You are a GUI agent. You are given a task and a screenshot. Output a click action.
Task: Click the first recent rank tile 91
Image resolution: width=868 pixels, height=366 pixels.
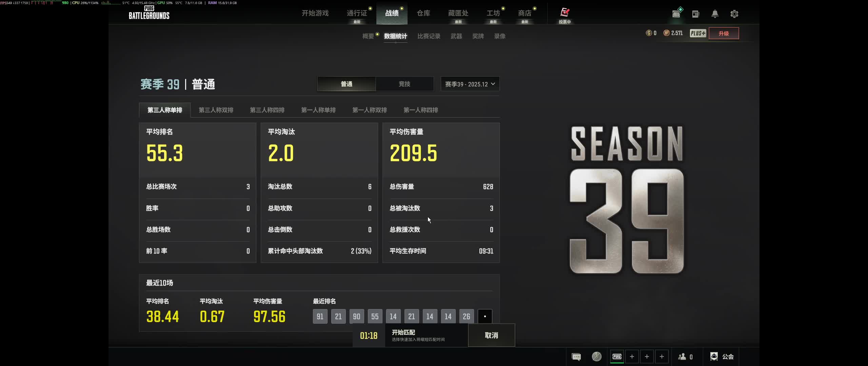click(320, 317)
